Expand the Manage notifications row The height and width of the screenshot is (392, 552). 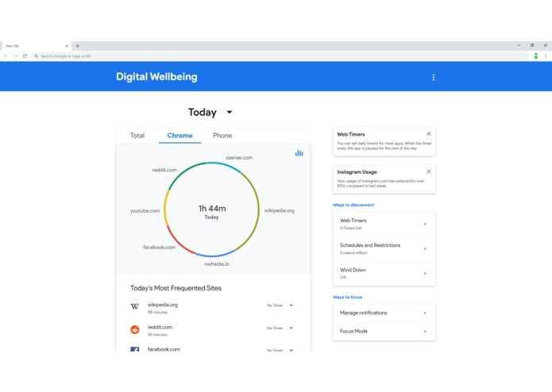[x=384, y=313]
